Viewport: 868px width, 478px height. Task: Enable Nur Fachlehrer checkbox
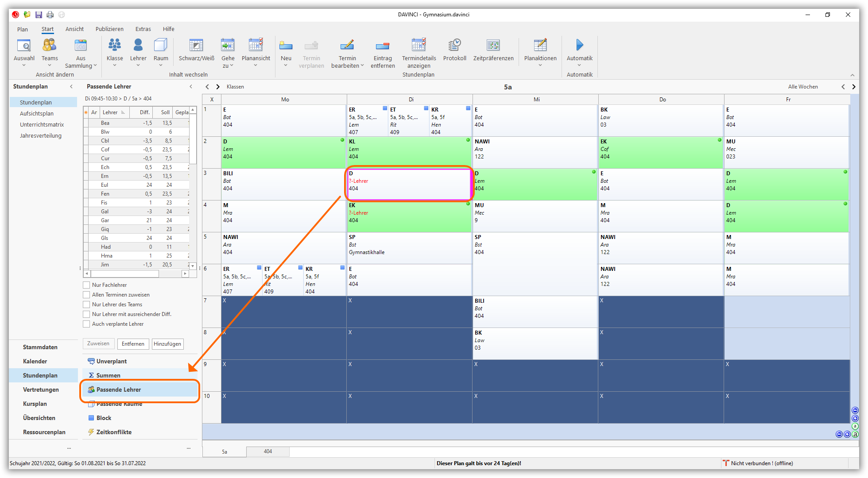tap(87, 285)
